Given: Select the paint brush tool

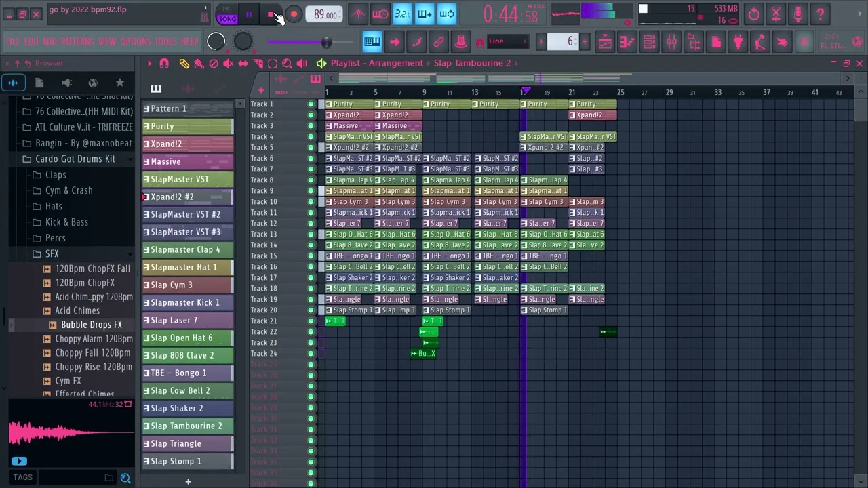Looking at the screenshot, I should coord(199,64).
